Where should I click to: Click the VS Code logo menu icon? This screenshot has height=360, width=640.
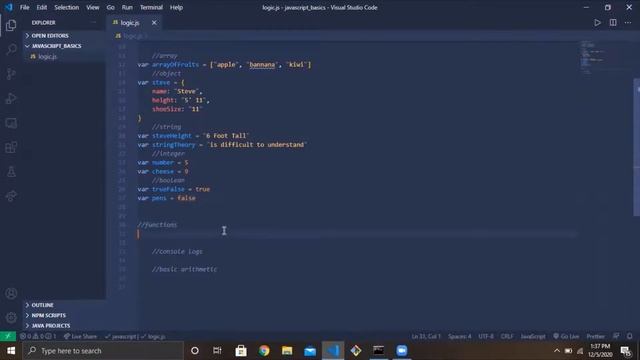(9, 7)
